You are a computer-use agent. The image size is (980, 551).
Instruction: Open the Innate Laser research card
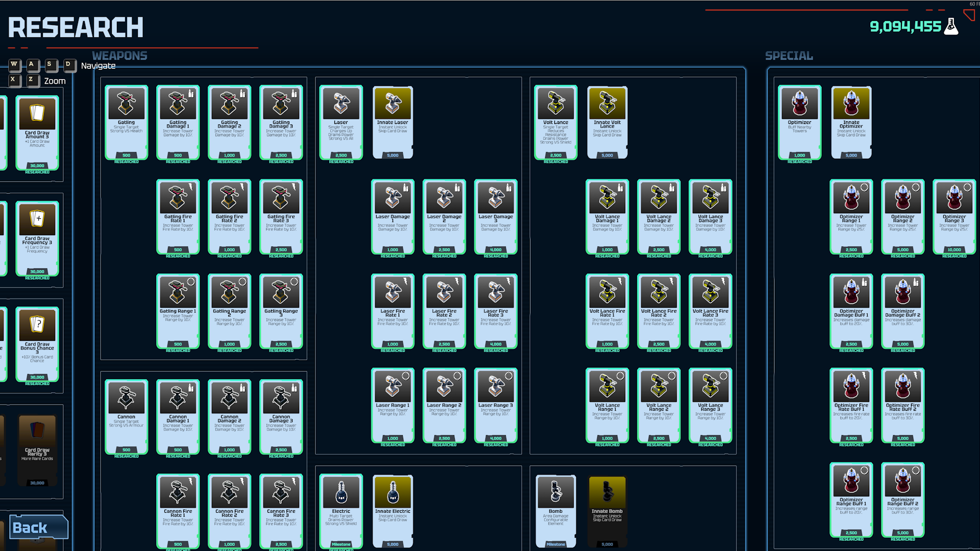point(393,123)
